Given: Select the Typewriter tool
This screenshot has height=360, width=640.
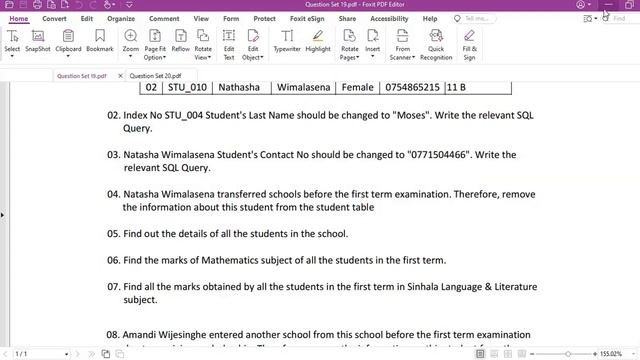Looking at the screenshot, I should 287,40.
